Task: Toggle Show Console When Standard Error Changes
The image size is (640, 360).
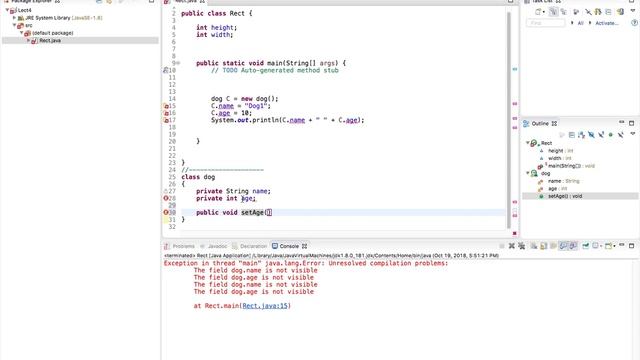Action: [x=573, y=246]
